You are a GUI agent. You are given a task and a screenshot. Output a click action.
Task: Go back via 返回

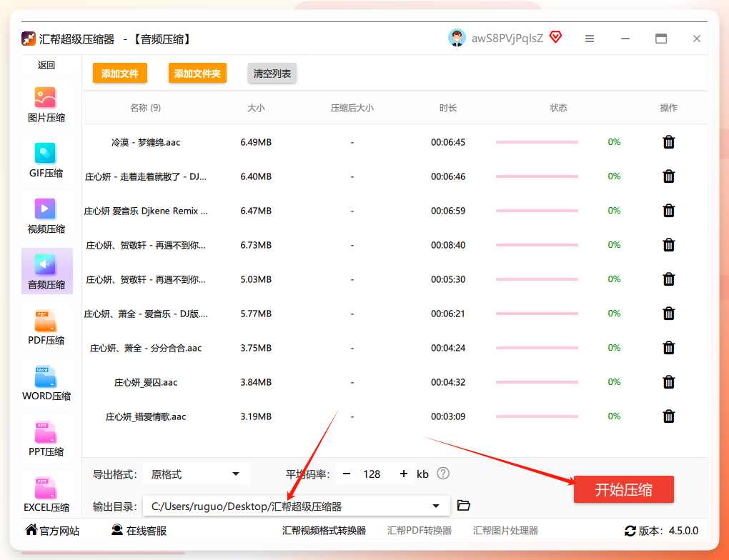click(x=46, y=65)
